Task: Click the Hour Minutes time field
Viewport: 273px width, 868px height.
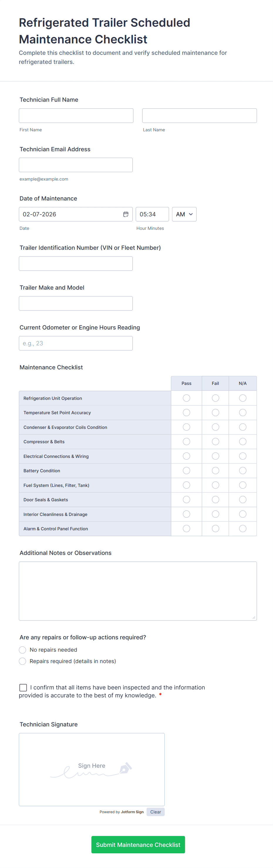Action: (x=152, y=214)
